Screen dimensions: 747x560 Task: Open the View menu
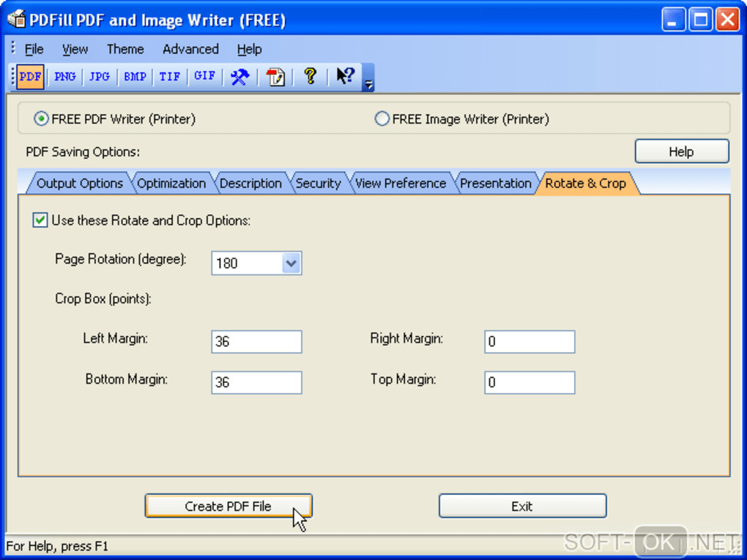(75, 49)
